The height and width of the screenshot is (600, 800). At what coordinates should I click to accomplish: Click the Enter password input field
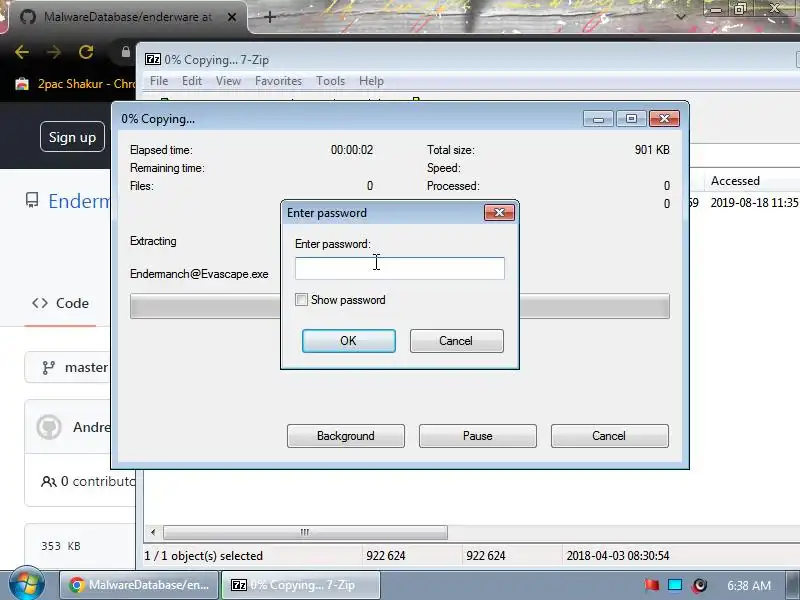pos(399,268)
